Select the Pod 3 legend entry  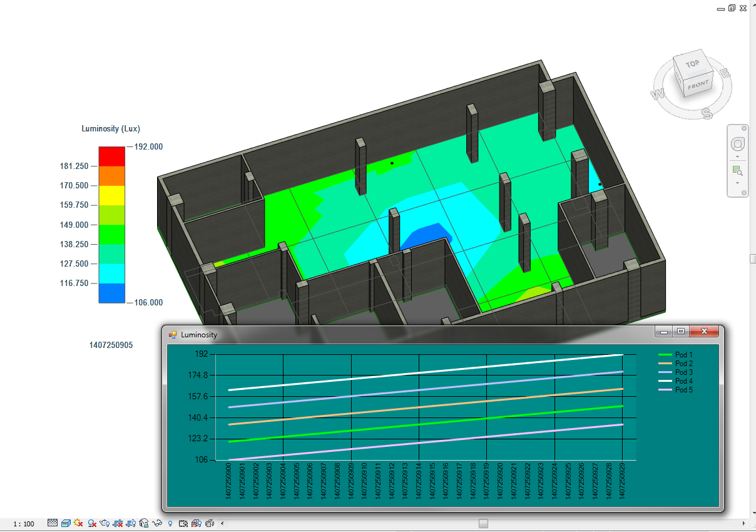682,372
